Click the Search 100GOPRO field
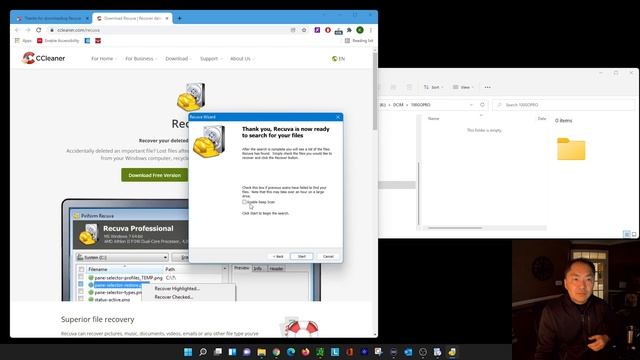Viewport: 640px width, 360px height. (x=564, y=105)
